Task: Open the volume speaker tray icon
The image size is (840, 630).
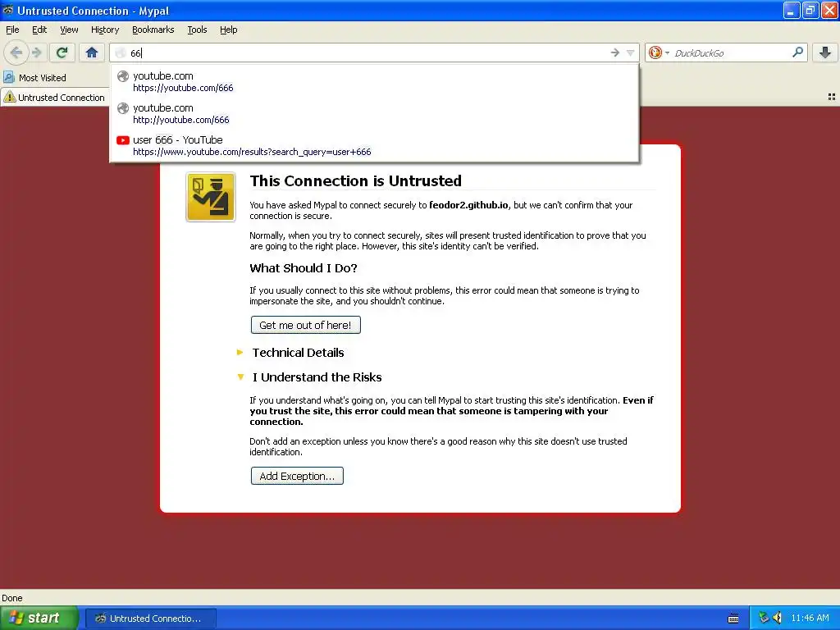Action: coord(778,618)
